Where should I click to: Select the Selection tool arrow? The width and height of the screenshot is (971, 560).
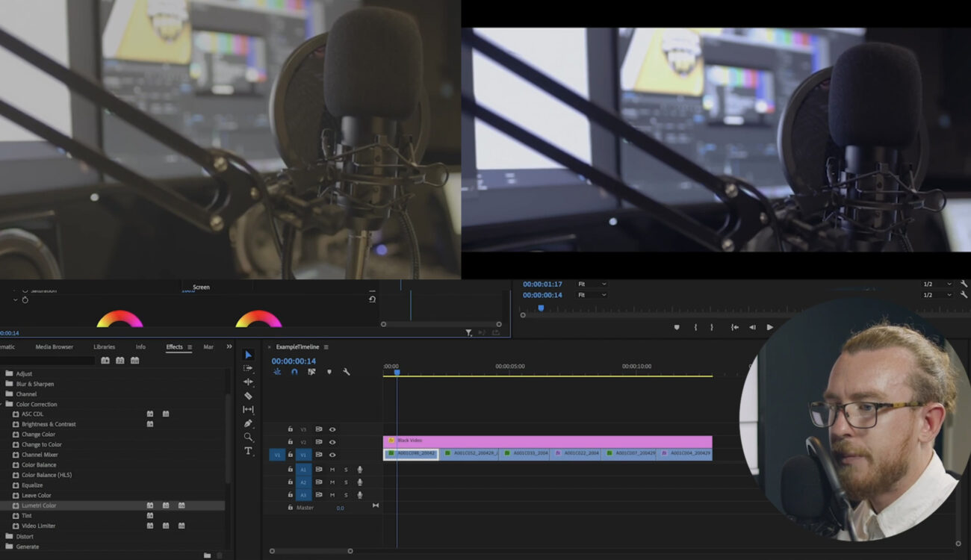coord(249,355)
